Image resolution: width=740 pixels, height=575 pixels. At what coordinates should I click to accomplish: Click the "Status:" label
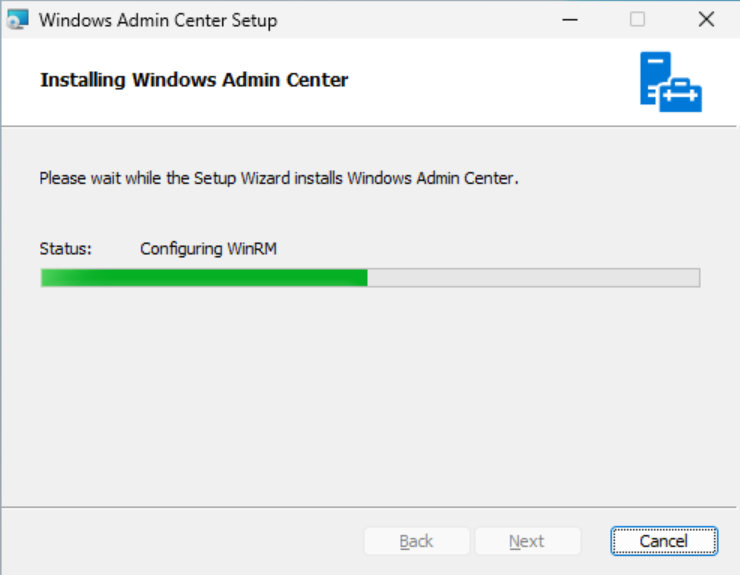(65, 249)
